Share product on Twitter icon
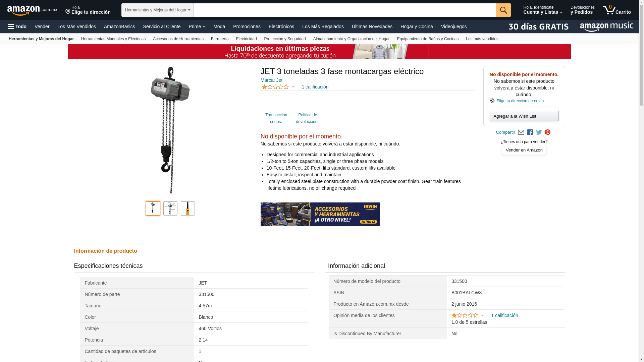Screen dimensions: 644x362 point(539,132)
